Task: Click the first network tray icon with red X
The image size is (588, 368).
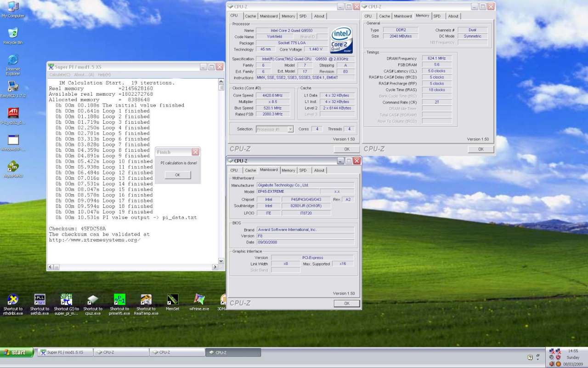Action: coord(552,351)
